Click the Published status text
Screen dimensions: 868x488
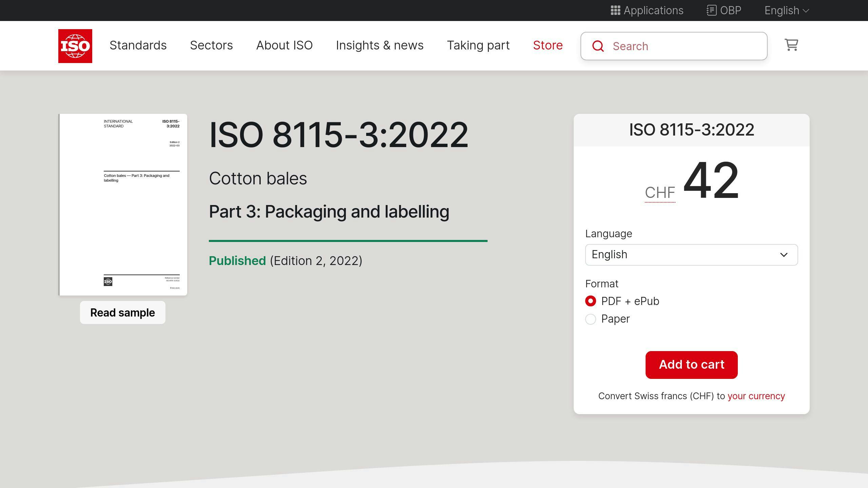pyautogui.click(x=237, y=261)
